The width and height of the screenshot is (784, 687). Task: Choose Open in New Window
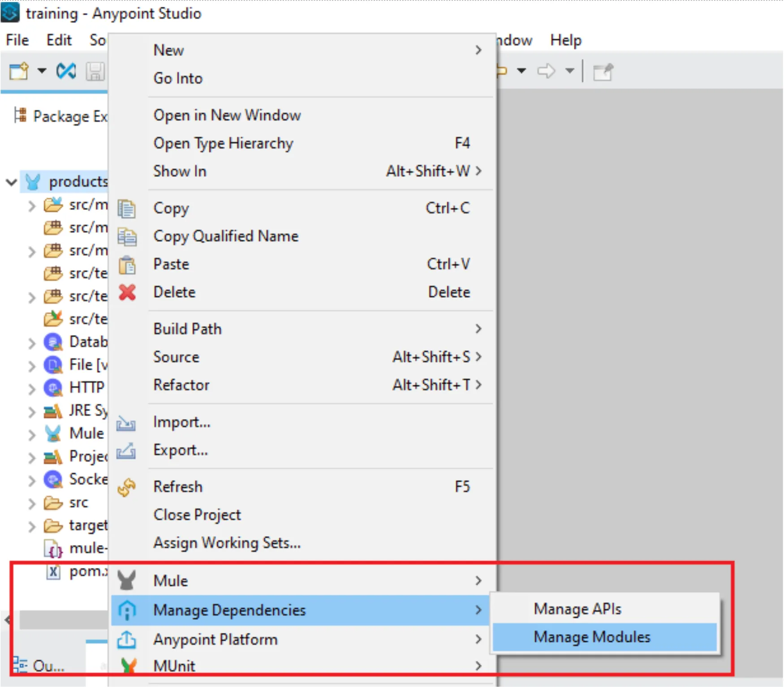[302, 115]
